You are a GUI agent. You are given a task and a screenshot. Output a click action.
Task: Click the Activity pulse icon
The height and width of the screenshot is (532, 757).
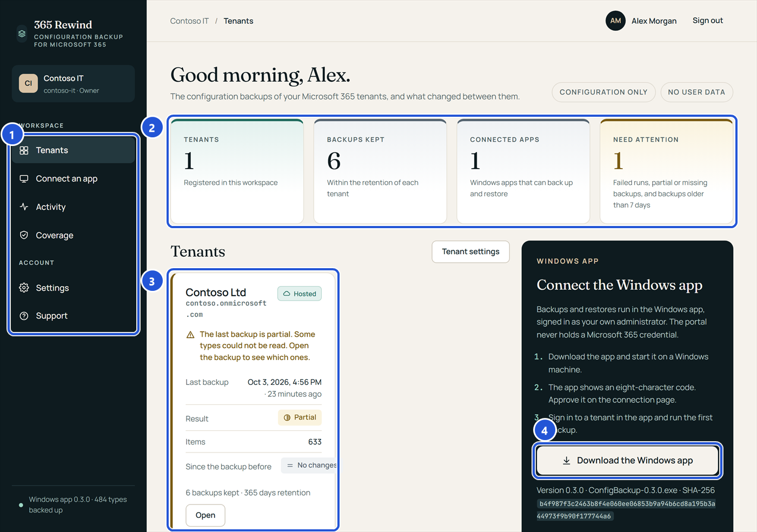click(x=24, y=207)
